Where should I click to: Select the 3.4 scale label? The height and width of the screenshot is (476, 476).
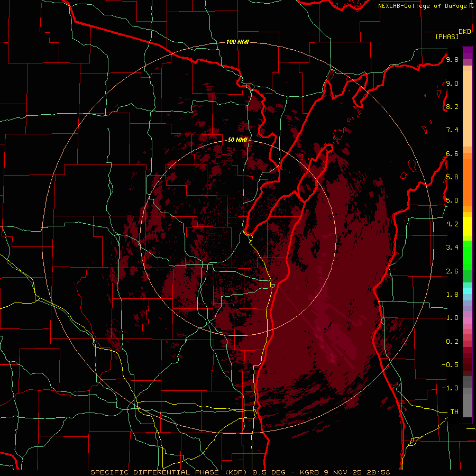(452, 248)
